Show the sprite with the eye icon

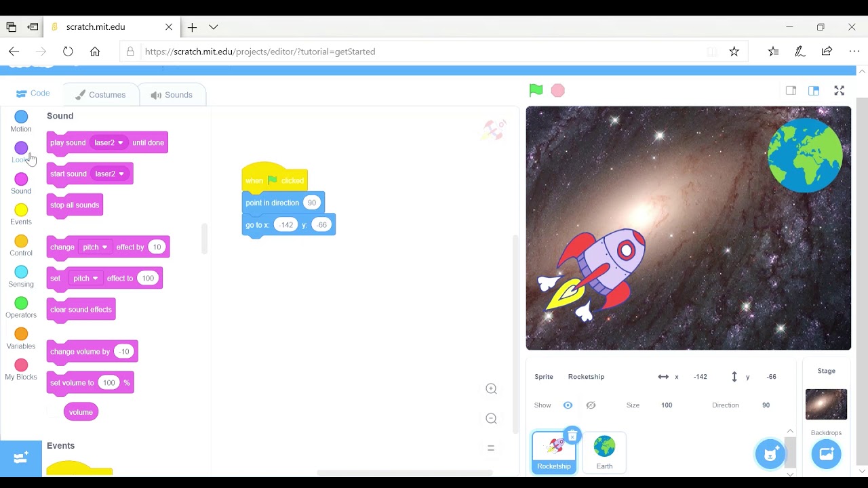click(x=568, y=405)
